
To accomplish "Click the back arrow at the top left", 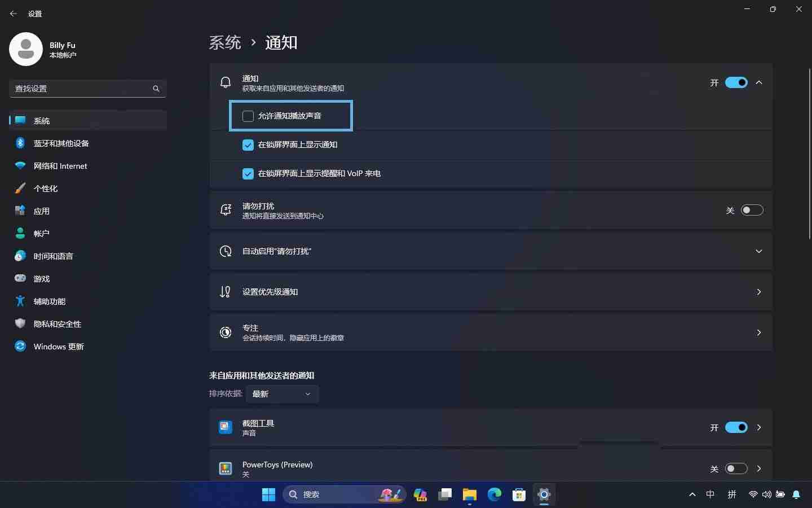I will 14,14.
